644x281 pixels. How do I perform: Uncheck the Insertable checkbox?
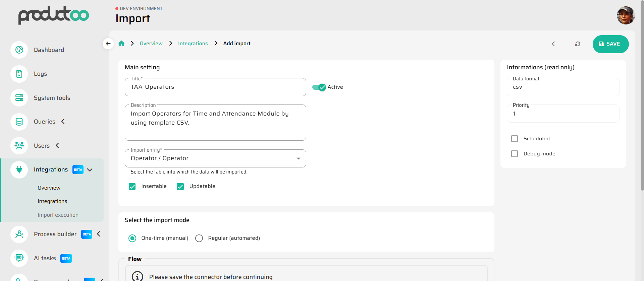click(x=132, y=187)
